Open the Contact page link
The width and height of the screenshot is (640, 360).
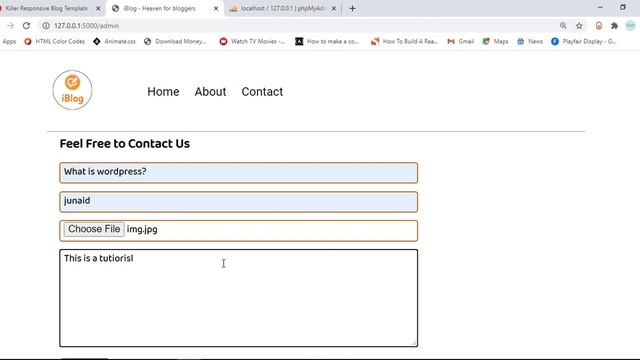point(262,92)
